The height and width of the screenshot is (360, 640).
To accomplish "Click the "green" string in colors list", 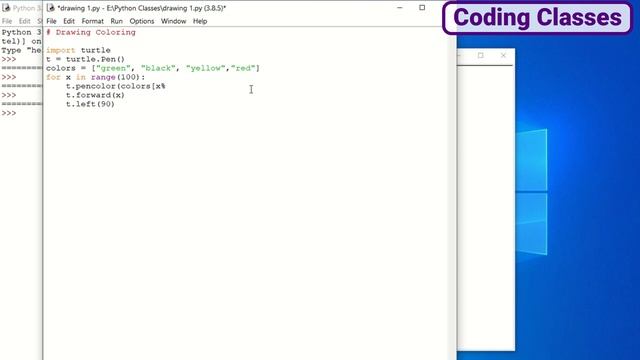I will 113,68.
